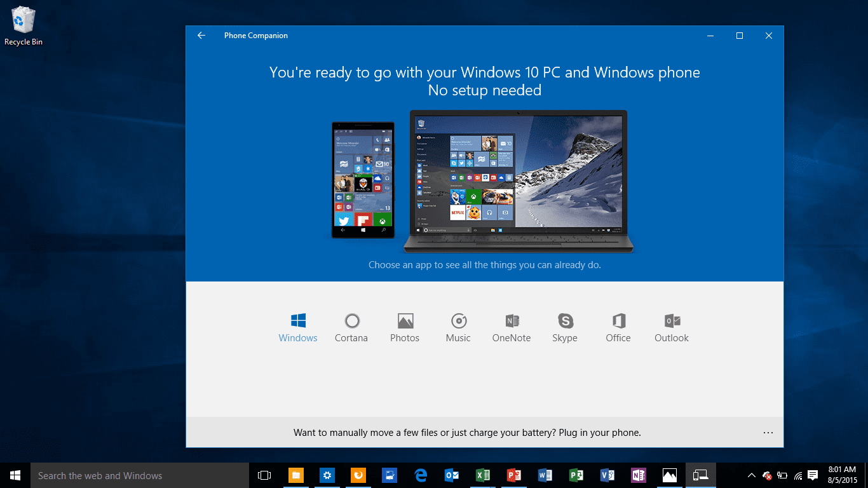
Task: Choose the Cortana app
Action: [351, 328]
